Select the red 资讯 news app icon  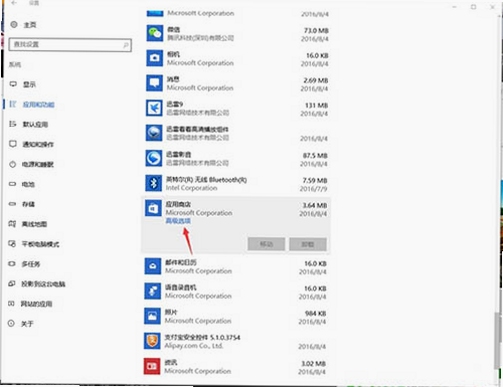tap(152, 366)
